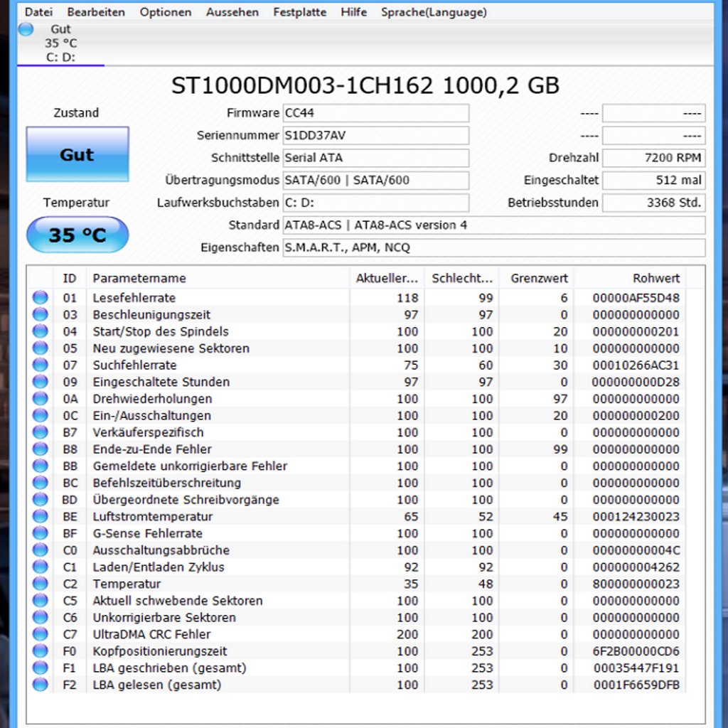Click the Übertragungsmodus field SATA/600

[x=376, y=180]
